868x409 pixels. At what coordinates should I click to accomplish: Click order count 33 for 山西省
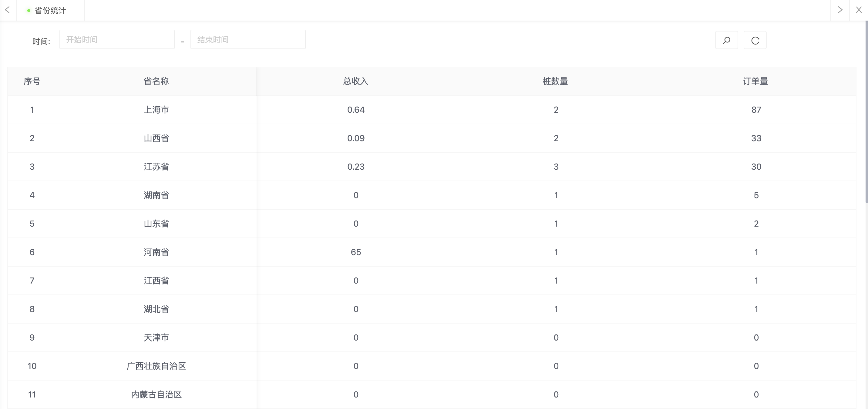point(756,138)
